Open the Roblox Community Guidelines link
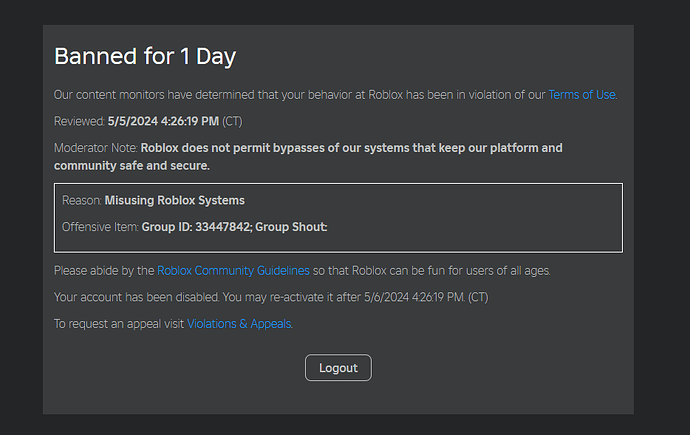This screenshot has width=690, height=435. click(x=233, y=271)
